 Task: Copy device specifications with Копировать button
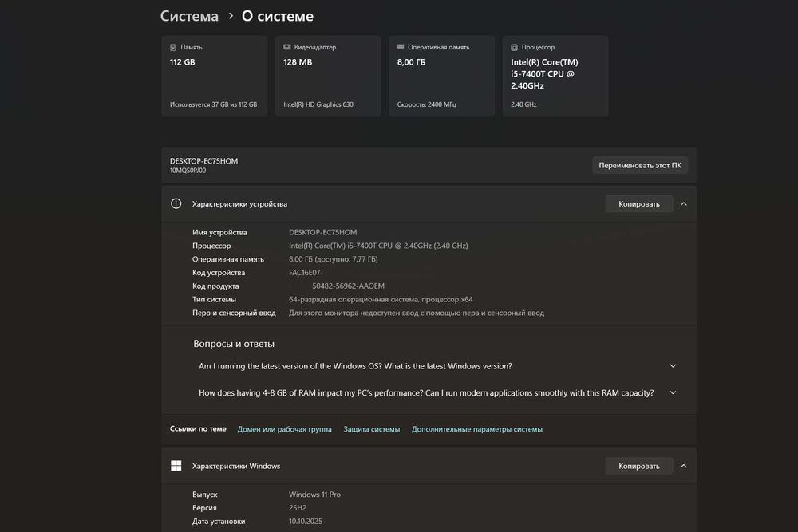(638, 204)
